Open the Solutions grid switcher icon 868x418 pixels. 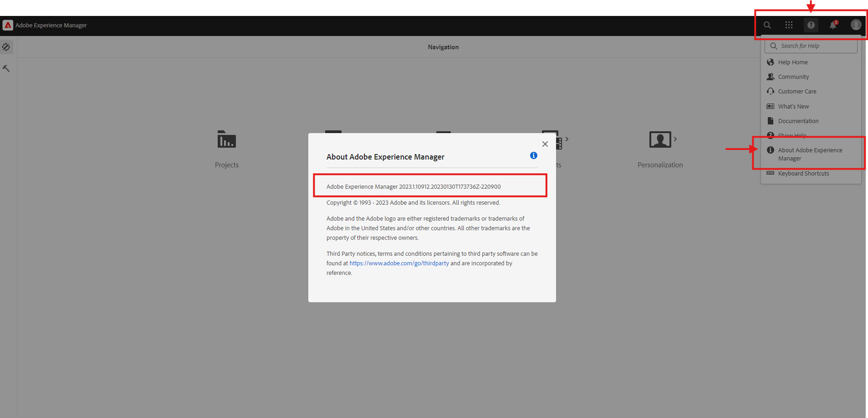point(789,25)
